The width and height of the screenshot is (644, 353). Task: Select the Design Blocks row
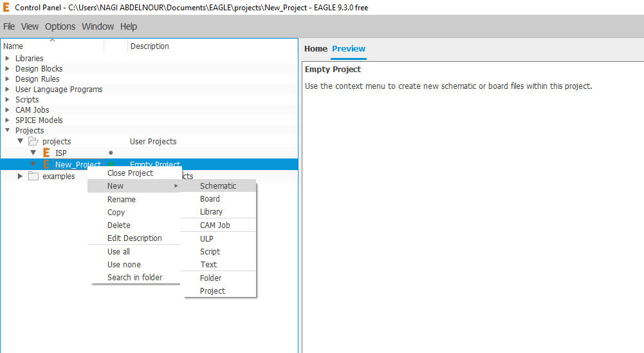[x=149, y=69]
